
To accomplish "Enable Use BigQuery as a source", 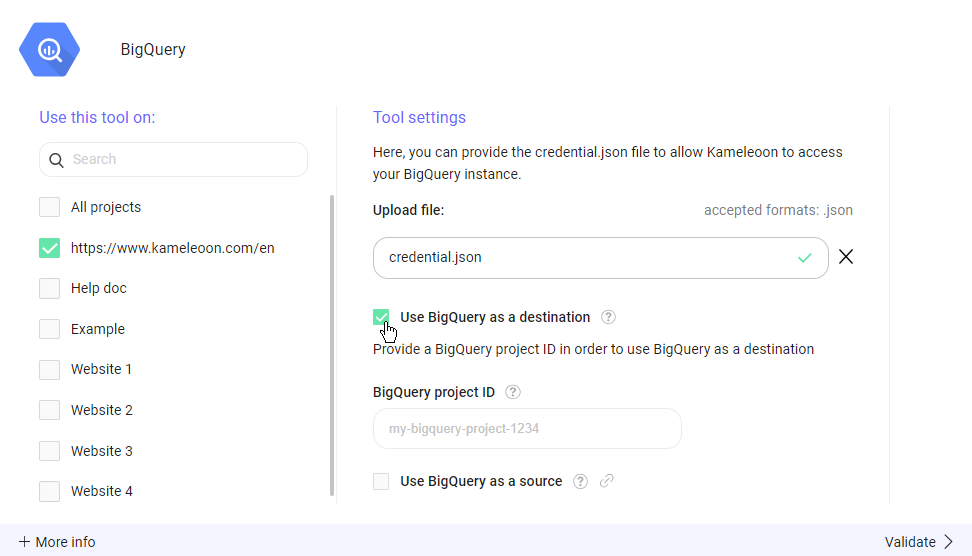I will click(x=381, y=482).
